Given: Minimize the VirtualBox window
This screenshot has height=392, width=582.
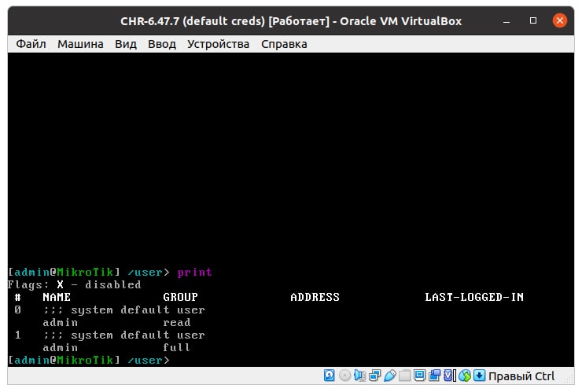Looking at the screenshot, I should pyautogui.click(x=506, y=20).
